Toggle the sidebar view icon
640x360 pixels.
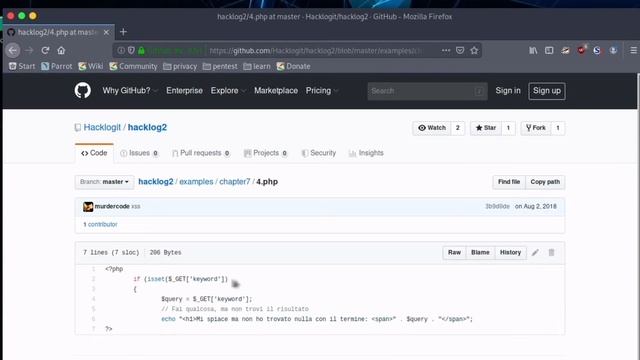pos(549,51)
